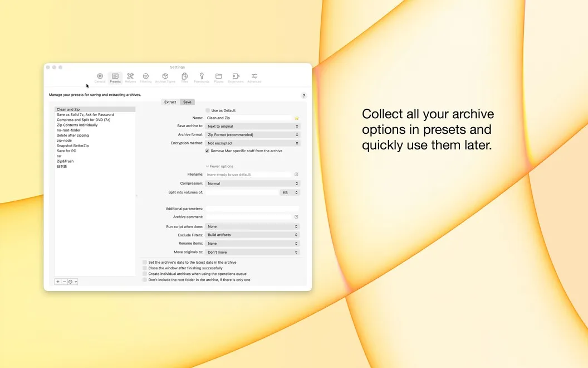Enable Close the window after finishing
588x368 pixels.
(x=145, y=268)
